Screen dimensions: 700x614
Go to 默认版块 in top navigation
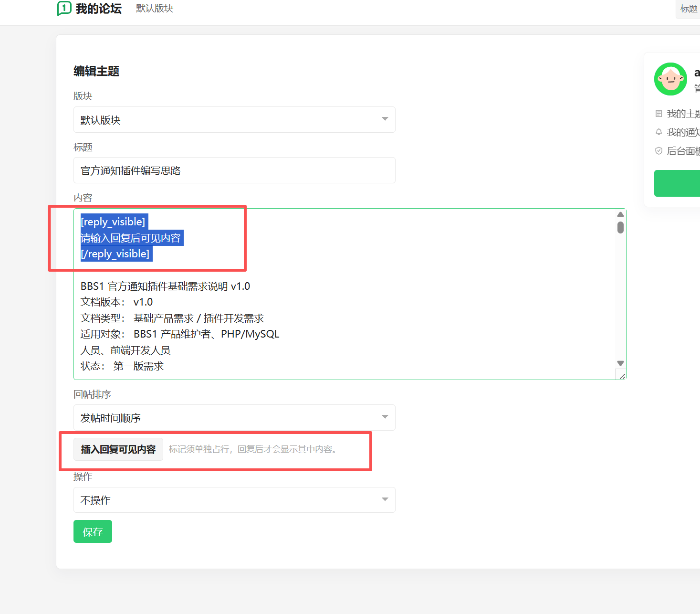click(x=155, y=9)
